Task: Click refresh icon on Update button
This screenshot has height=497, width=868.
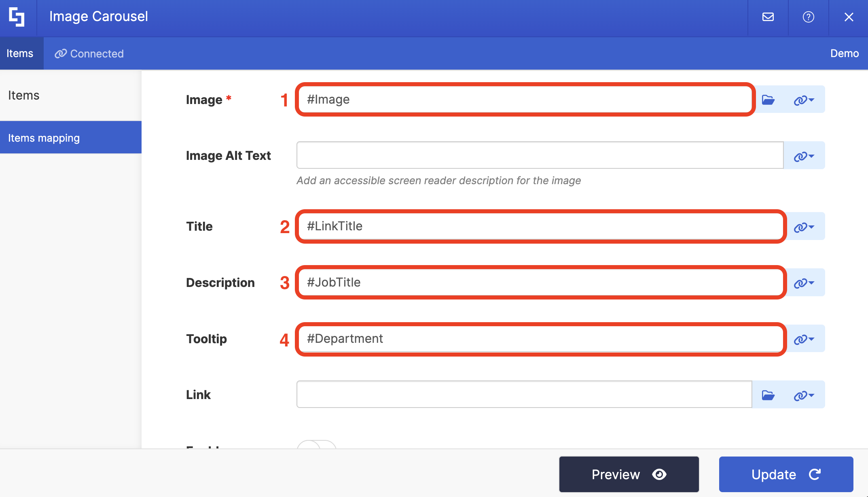Action: point(815,474)
